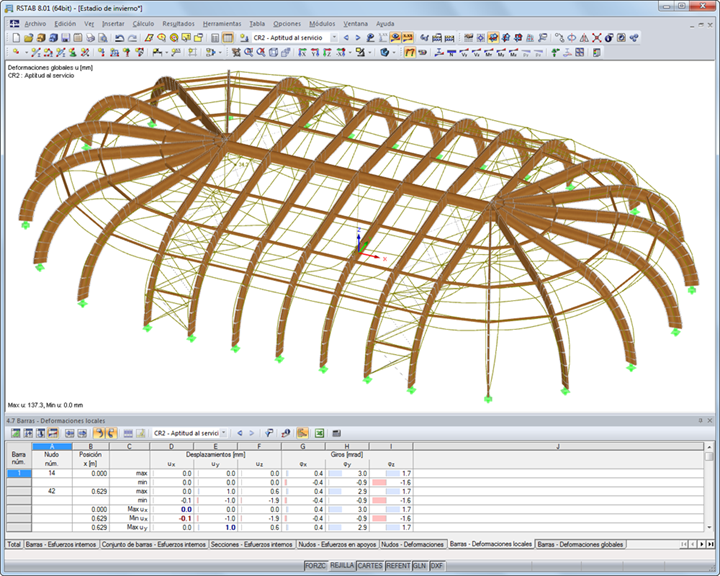
Task: Select table cell with node 14
Action: click(x=52, y=473)
